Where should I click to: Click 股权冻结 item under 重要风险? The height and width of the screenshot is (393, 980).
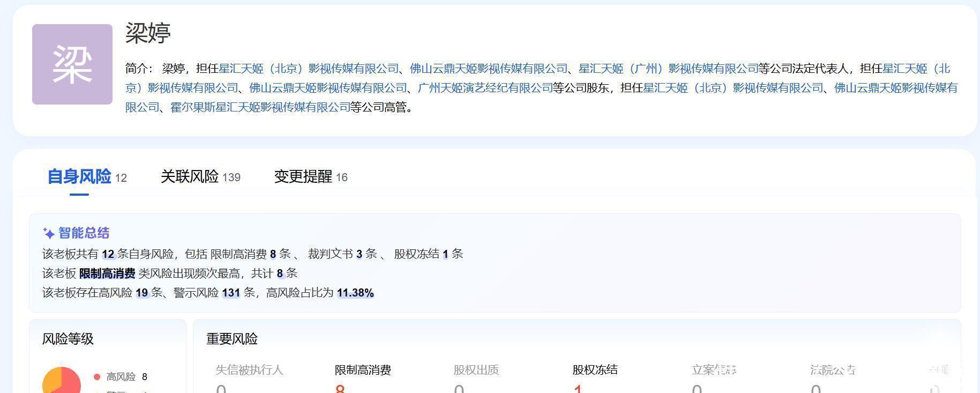(595, 370)
